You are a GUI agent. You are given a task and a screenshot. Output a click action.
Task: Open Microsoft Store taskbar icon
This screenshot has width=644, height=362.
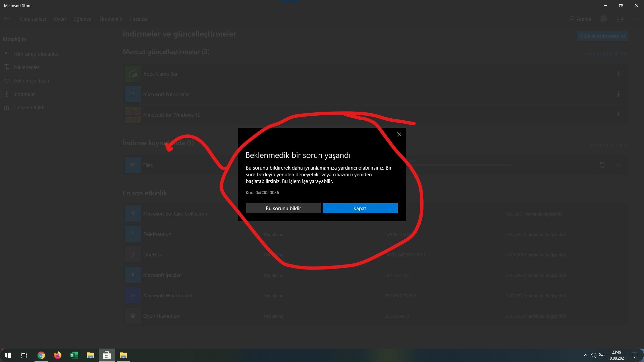107,355
